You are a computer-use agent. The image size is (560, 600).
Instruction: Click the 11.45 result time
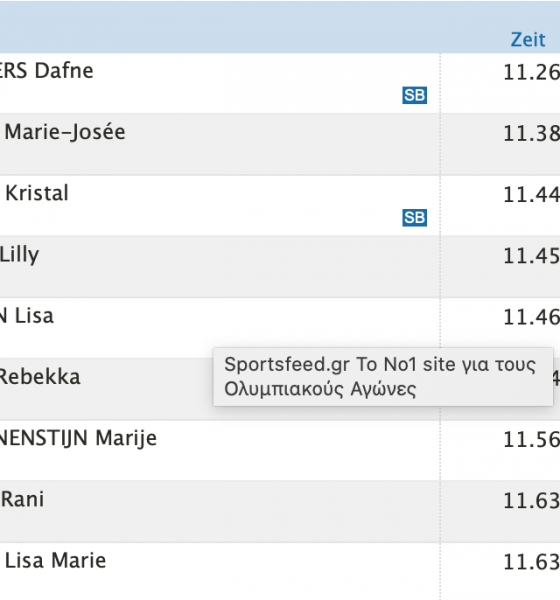pos(532,256)
